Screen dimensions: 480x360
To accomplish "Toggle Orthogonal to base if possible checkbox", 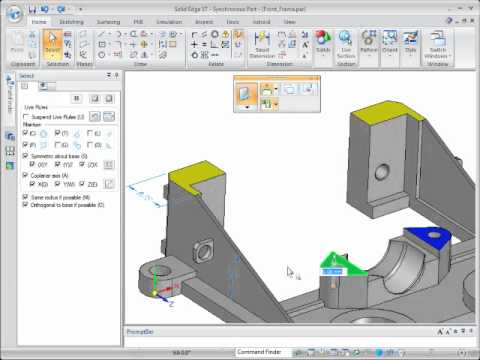I will point(25,205).
